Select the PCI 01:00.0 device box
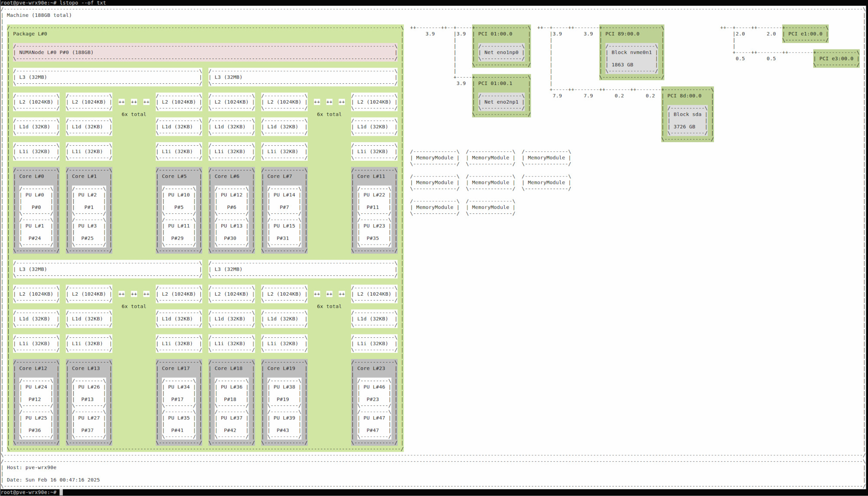This screenshot has height=496, width=868. coord(501,46)
